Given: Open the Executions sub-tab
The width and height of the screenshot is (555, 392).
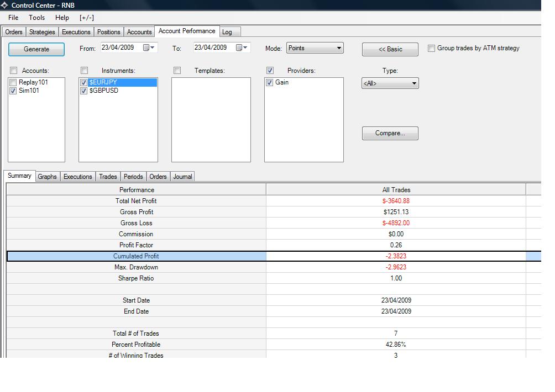Looking at the screenshot, I should pyautogui.click(x=78, y=176).
